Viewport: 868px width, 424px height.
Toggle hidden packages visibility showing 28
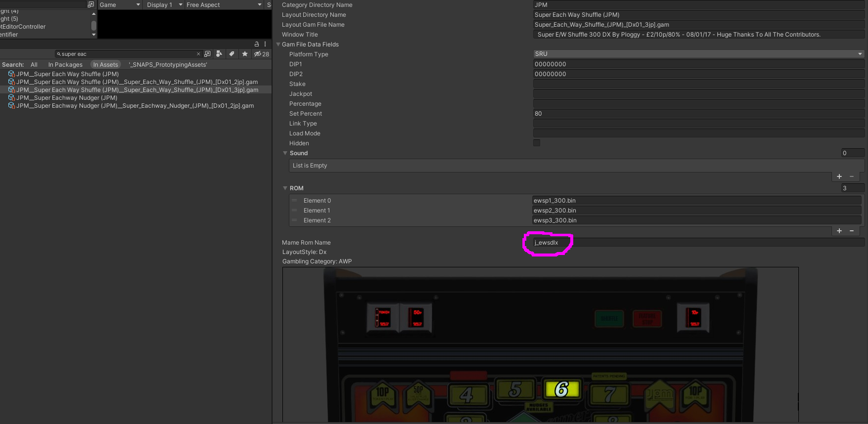(x=262, y=54)
